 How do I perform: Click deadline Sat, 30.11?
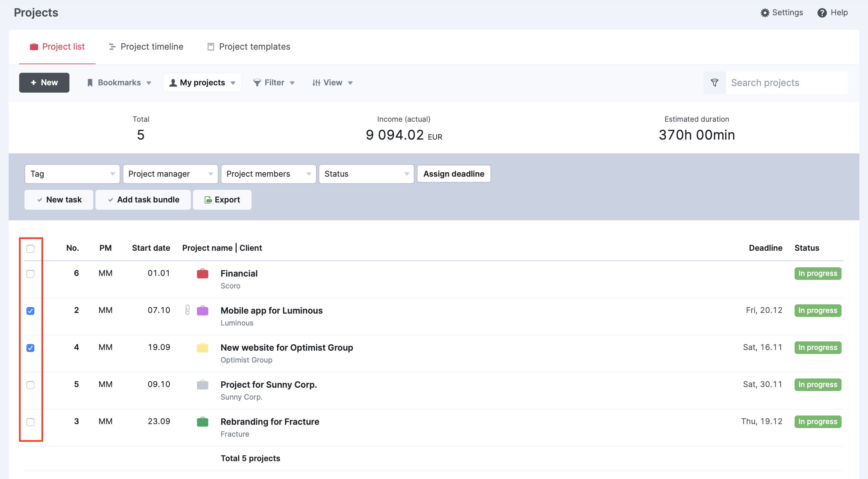click(763, 384)
